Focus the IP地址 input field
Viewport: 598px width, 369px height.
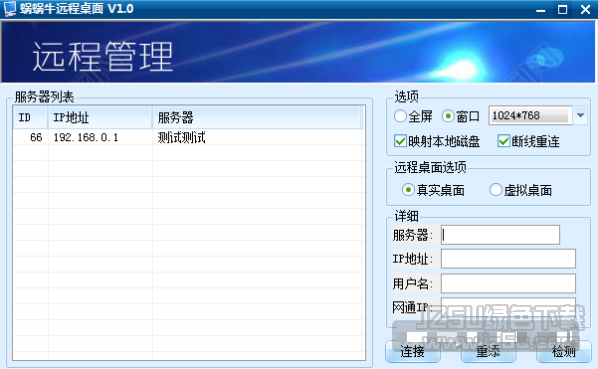508,259
